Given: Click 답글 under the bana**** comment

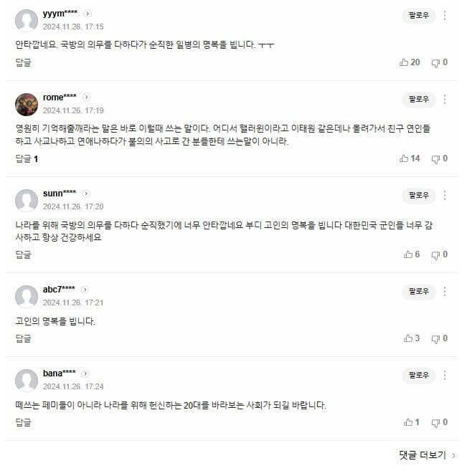Looking at the screenshot, I should pos(24,422).
